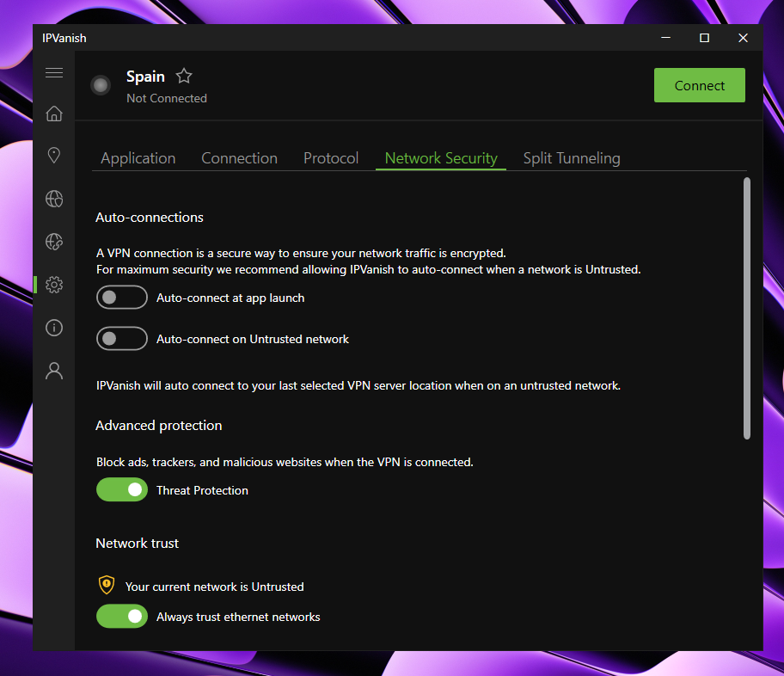The height and width of the screenshot is (676, 784).
Task: Click the Untrusted network shield icon
Action: (107, 585)
